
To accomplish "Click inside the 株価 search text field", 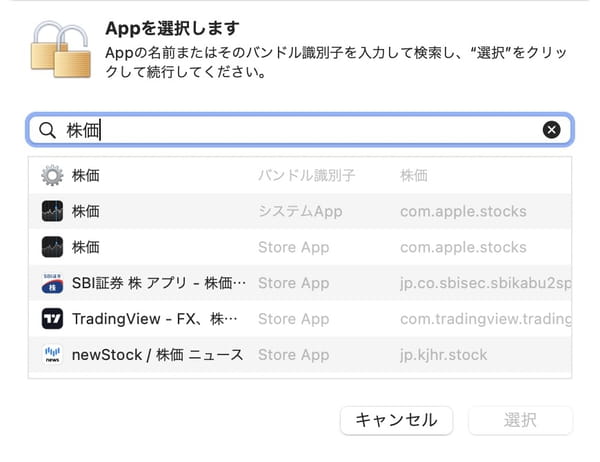I will click(x=300, y=130).
